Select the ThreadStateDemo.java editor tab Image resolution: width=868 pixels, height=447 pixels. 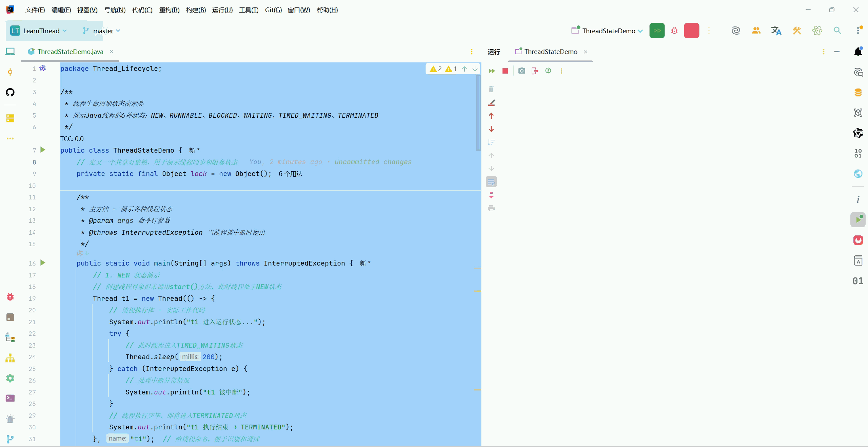point(70,52)
